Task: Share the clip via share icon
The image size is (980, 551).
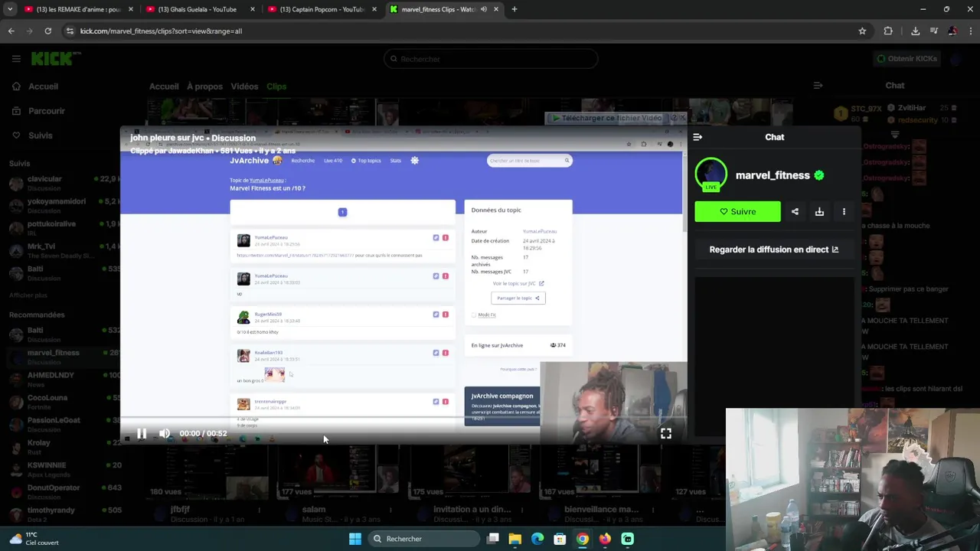Action: pos(795,211)
